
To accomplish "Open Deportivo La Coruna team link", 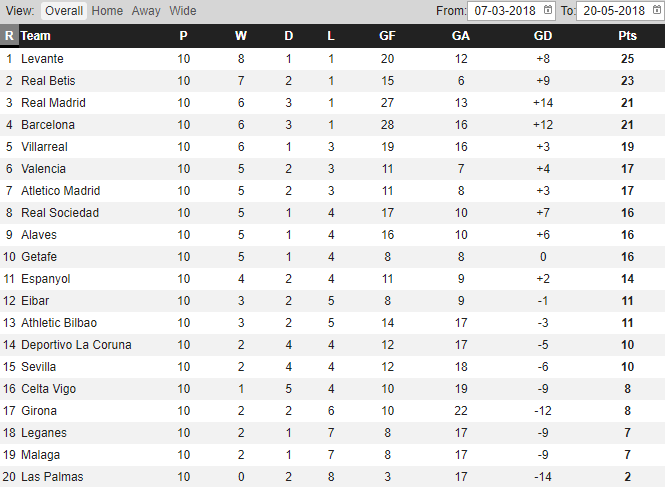I will pyautogui.click(x=76, y=344).
